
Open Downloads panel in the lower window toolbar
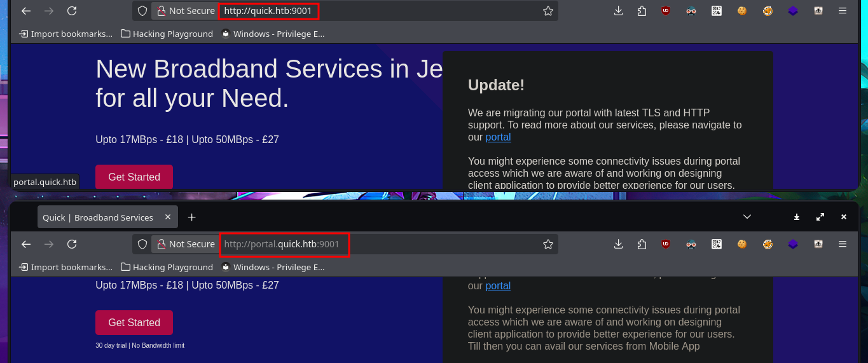(x=618, y=244)
